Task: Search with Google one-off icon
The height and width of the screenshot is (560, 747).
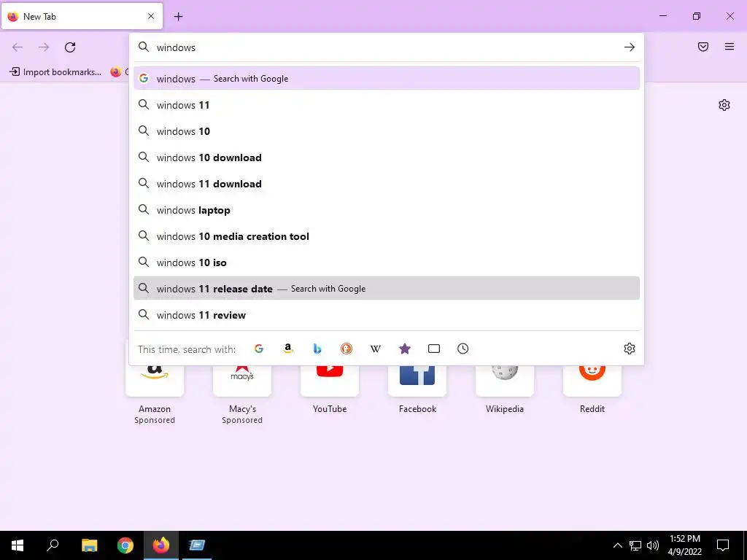Action: pos(259,349)
